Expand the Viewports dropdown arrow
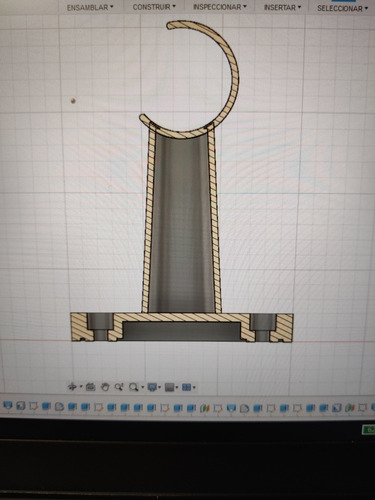 click(194, 387)
